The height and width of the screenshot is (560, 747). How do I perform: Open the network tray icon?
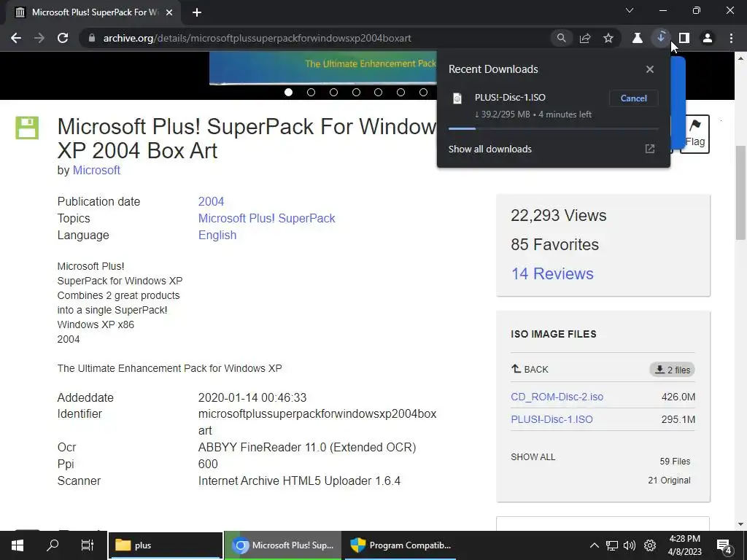point(612,545)
